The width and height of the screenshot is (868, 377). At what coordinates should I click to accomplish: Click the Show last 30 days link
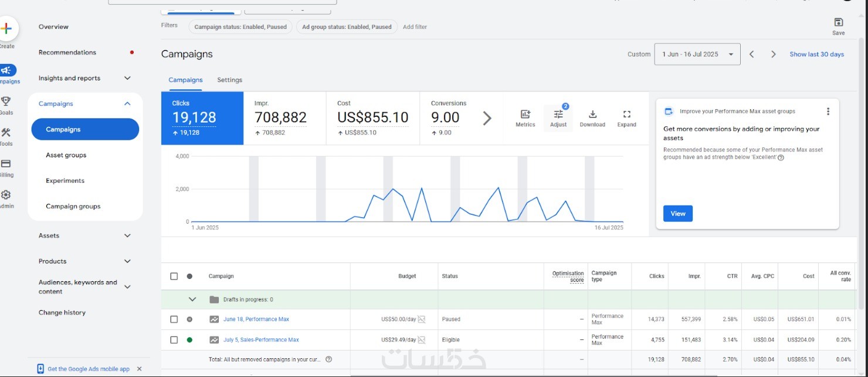[x=816, y=54]
